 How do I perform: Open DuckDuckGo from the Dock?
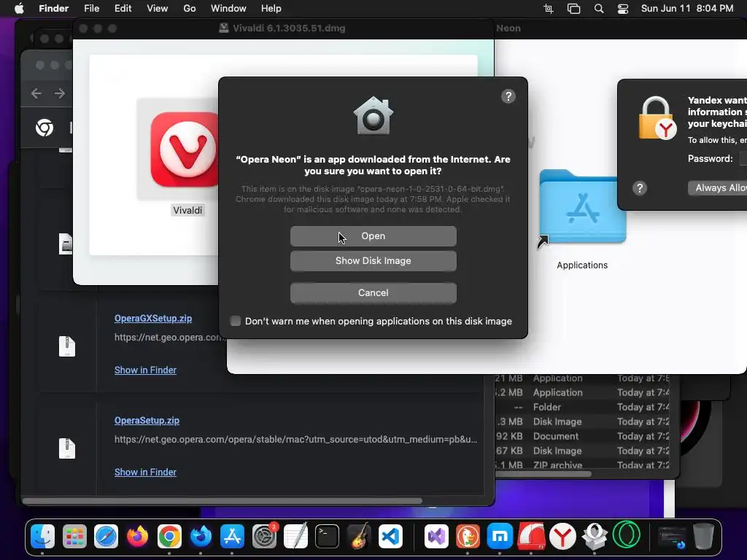point(468,536)
